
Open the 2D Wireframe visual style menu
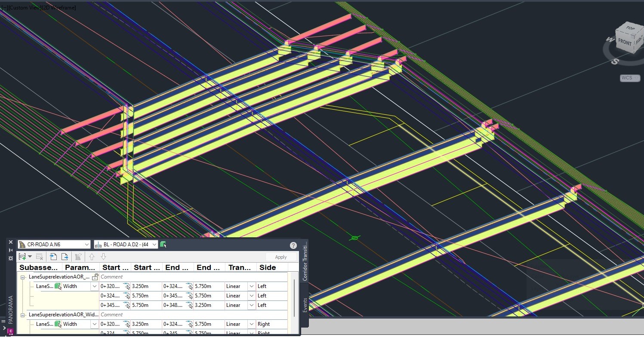(x=59, y=8)
